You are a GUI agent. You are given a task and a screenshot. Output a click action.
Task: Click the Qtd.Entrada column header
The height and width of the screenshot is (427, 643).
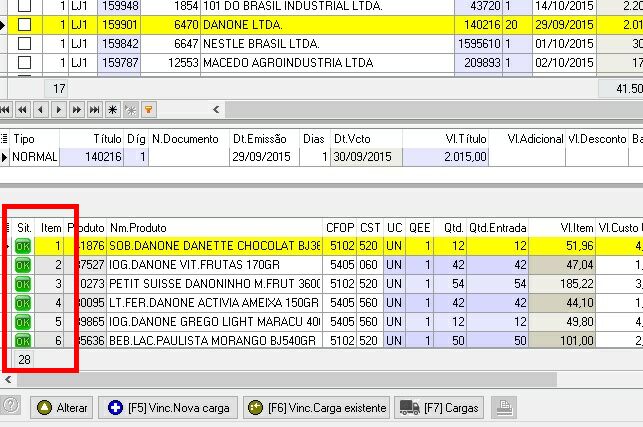click(498, 228)
